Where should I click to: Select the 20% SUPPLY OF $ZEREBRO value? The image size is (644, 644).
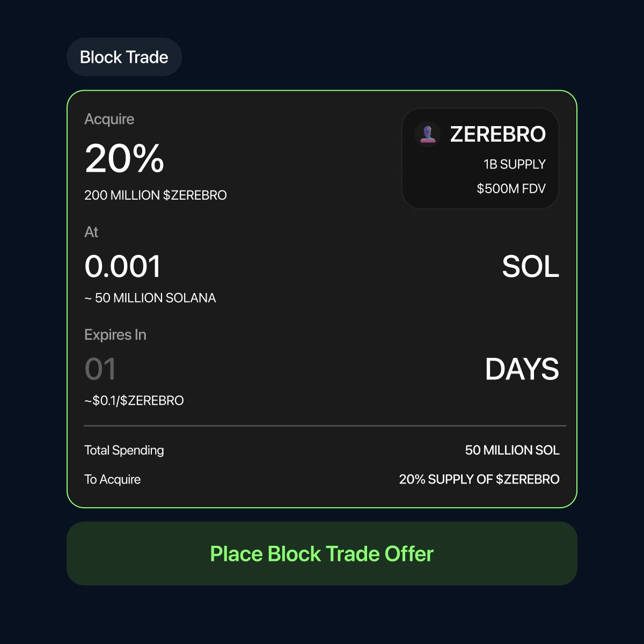pyautogui.click(x=479, y=479)
